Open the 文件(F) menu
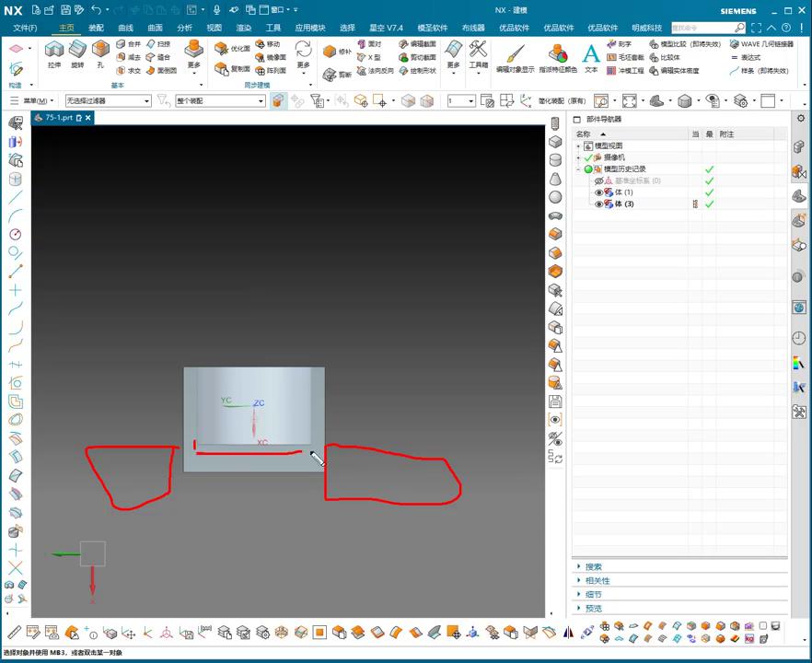This screenshot has width=812, height=663. click(x=25, y=28)
